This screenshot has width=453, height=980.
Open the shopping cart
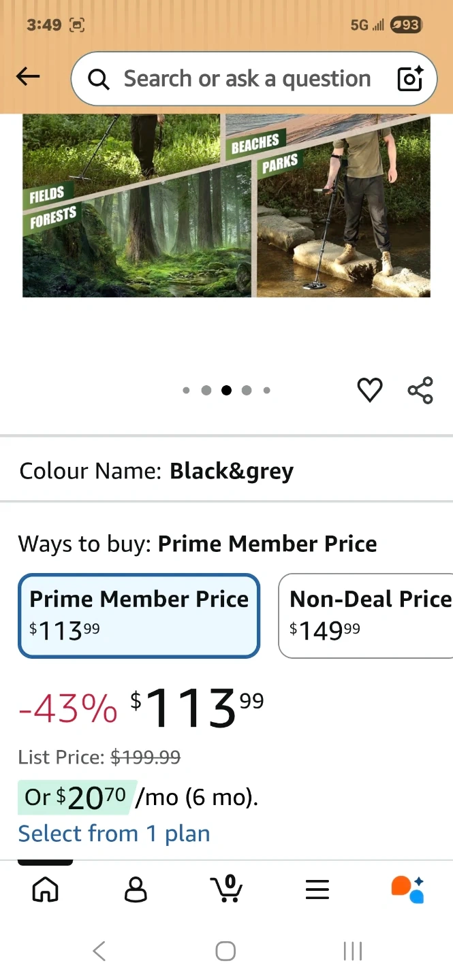(226, 889)
